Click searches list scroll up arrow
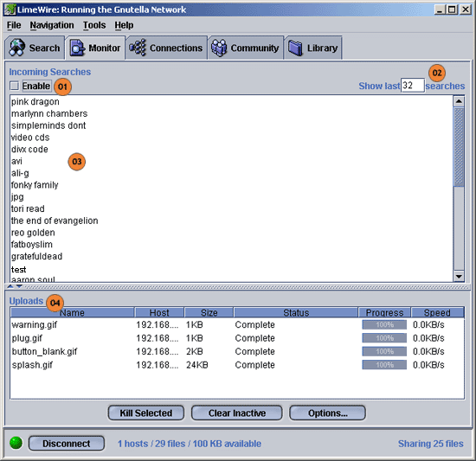This screenshot has height=461, width=476. (459, 101)
